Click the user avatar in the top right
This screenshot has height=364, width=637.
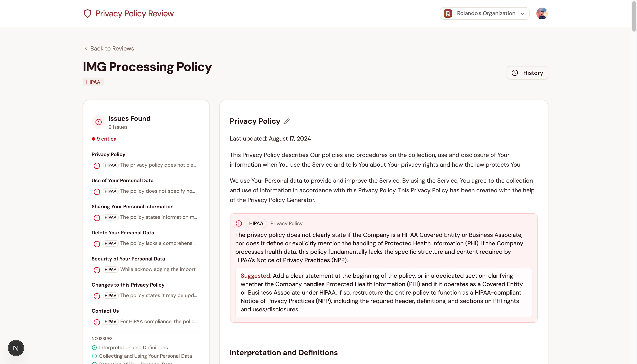click(542, 13)
